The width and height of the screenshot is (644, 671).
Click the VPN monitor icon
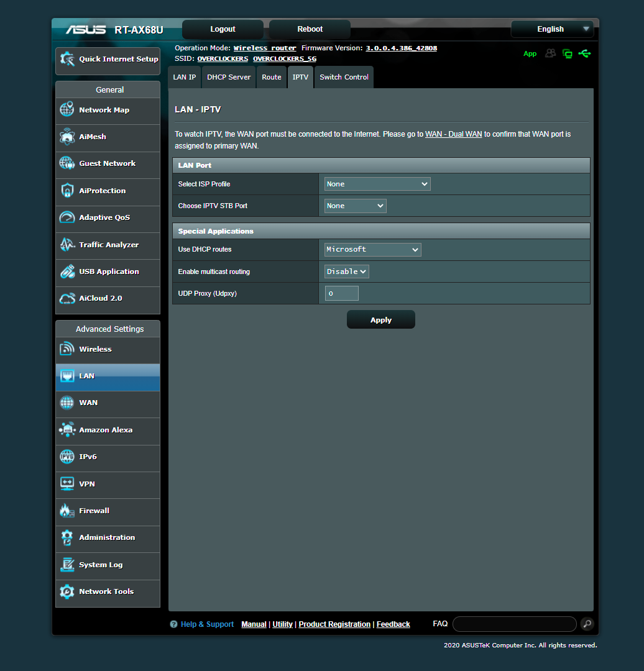[67, 483]
